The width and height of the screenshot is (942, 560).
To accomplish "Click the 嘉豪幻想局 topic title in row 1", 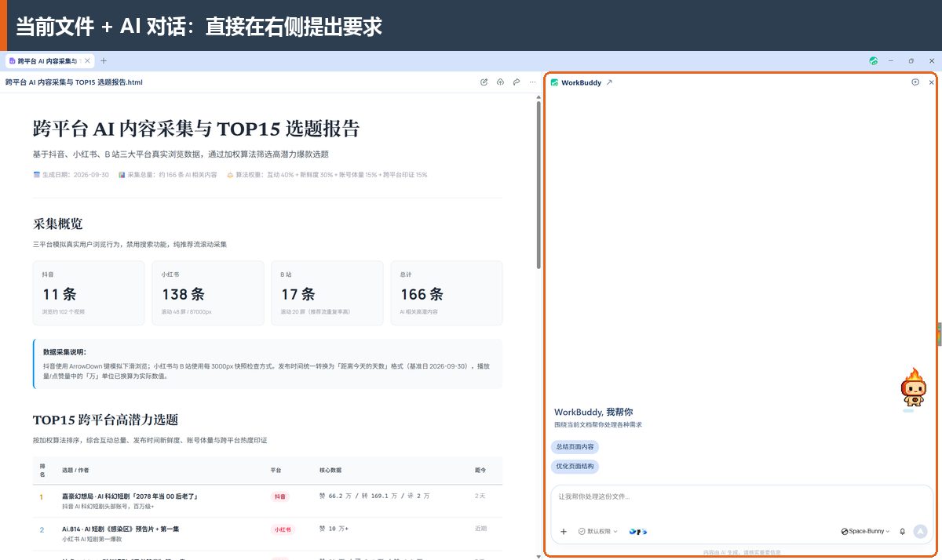I will point(130,496).
